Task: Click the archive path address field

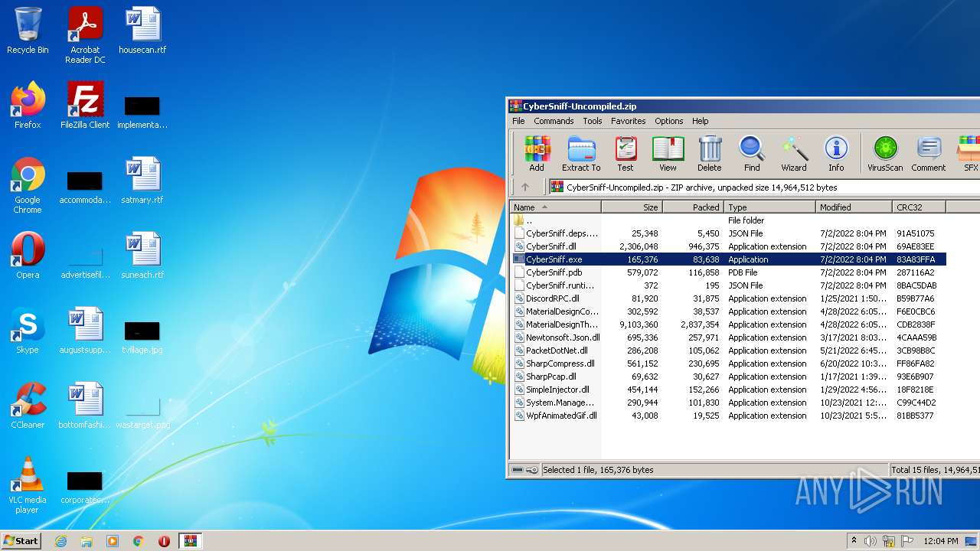Action: coord(763,187)
